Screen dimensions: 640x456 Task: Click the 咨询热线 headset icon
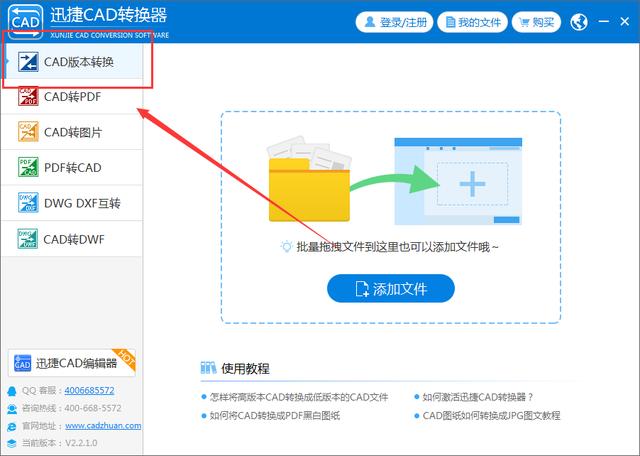(x=12, y=409)
